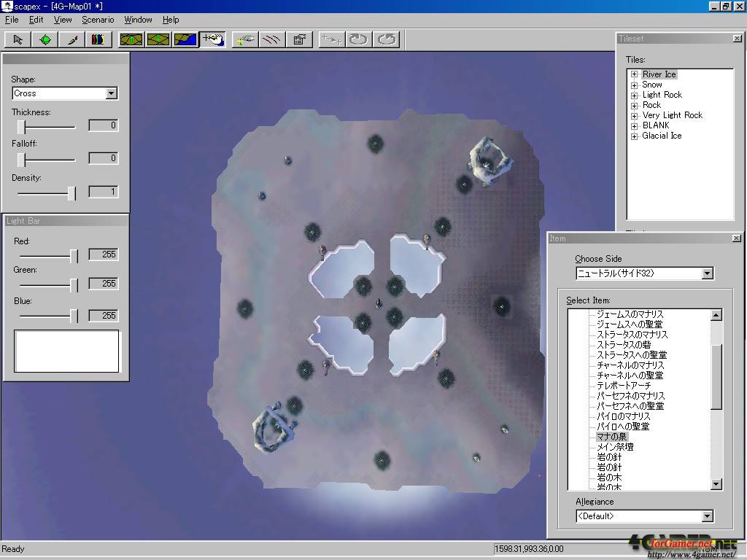Select the curved lines tool
Image resolution: width=747 pixels, height=560 pixels.
272,39
